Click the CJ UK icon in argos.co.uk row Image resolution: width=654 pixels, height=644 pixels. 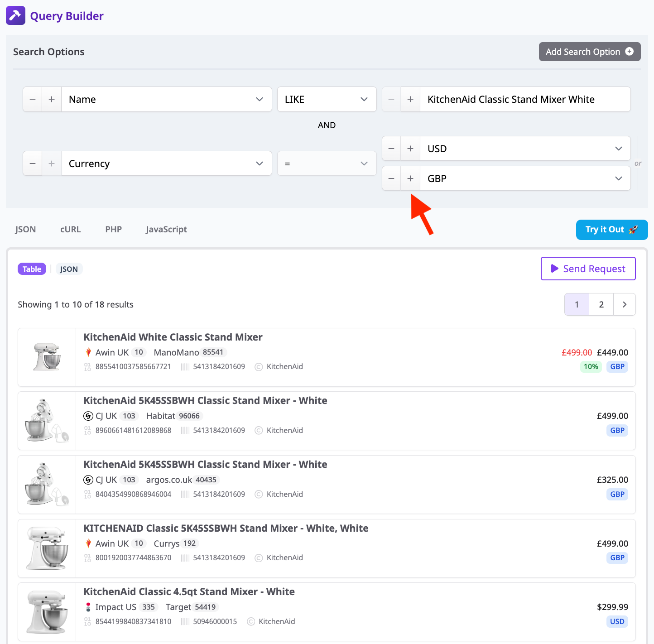[x=88, y=480]
